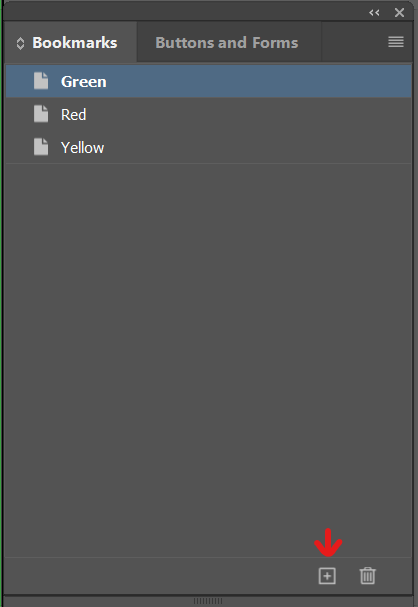Click the page icon beside Green
This screenshot has height=607, width=418.
coord(41,81)
